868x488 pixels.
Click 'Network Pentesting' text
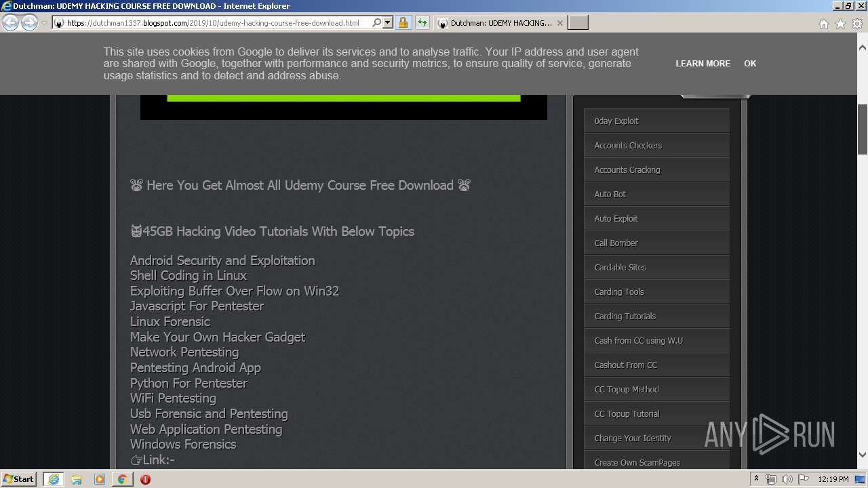184,352
